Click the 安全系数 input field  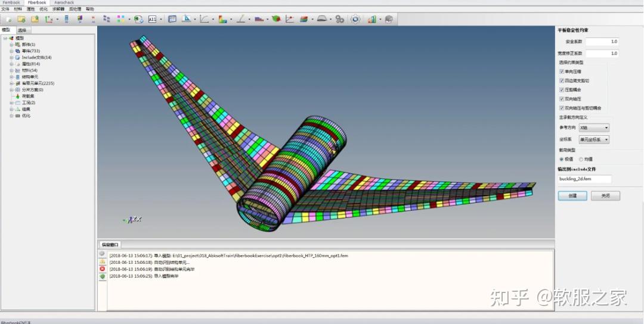[x=602, y=42]
